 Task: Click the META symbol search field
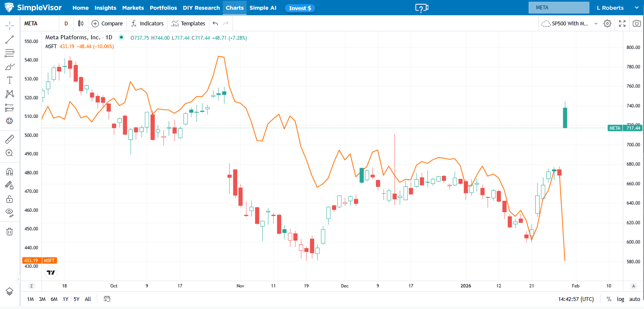click(x=558, y=8)
